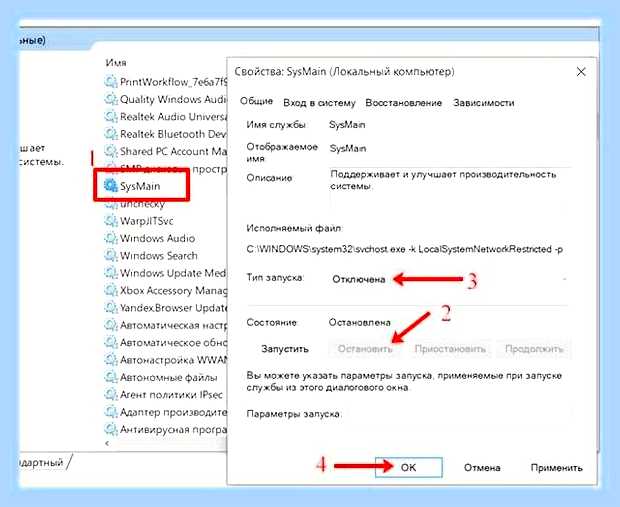Image resolution: width=620 pixels, height=507 pixels.
Task: Select the Агент политики IPsec row
Action: tap(164, 395)
